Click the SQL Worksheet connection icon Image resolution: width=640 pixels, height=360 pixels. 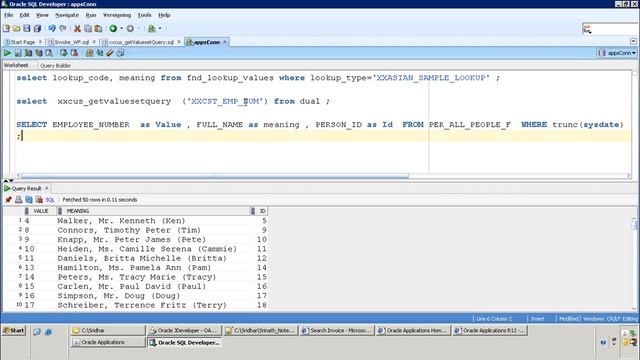151,29
